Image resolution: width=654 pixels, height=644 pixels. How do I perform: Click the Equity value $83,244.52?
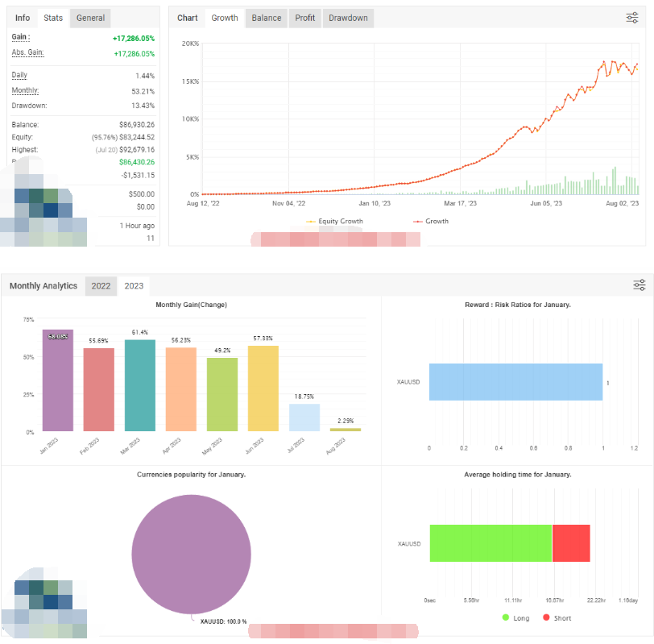tap(137, 137)
